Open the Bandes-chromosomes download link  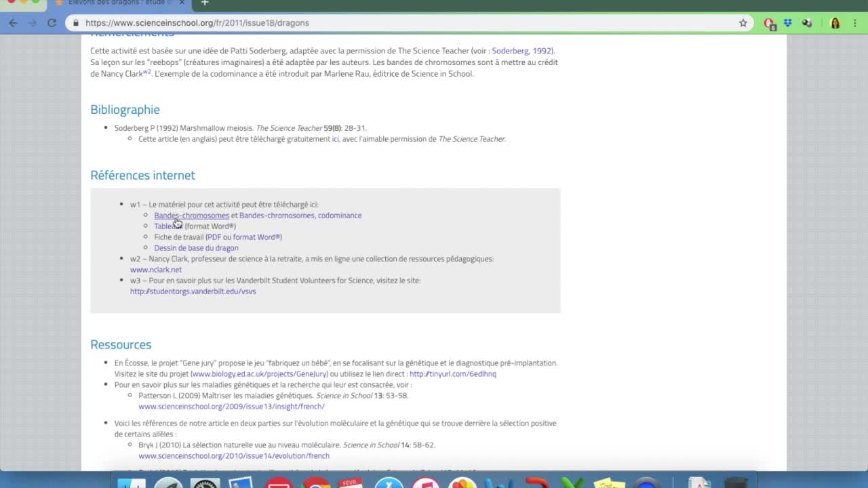191,216
